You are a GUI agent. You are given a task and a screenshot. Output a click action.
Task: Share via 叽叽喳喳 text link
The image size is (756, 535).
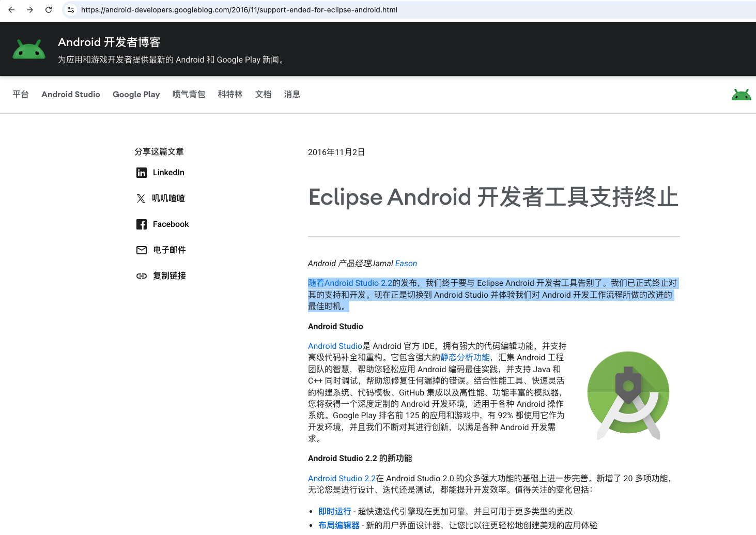(168, 198)
